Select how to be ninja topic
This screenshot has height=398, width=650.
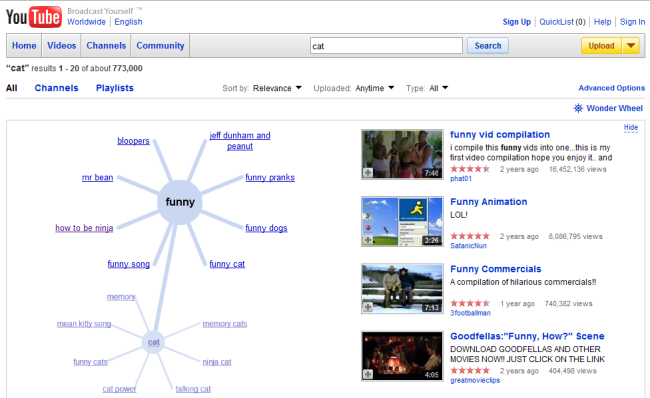point(84,228)
